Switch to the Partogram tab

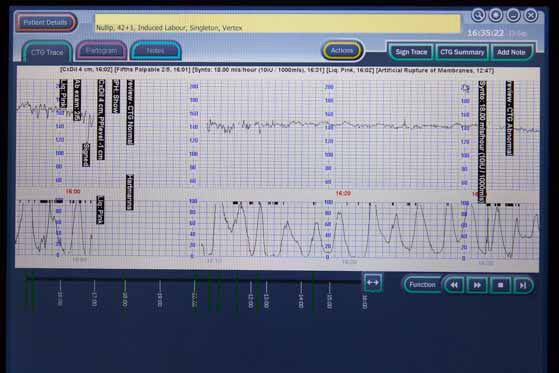click(101, 51)
